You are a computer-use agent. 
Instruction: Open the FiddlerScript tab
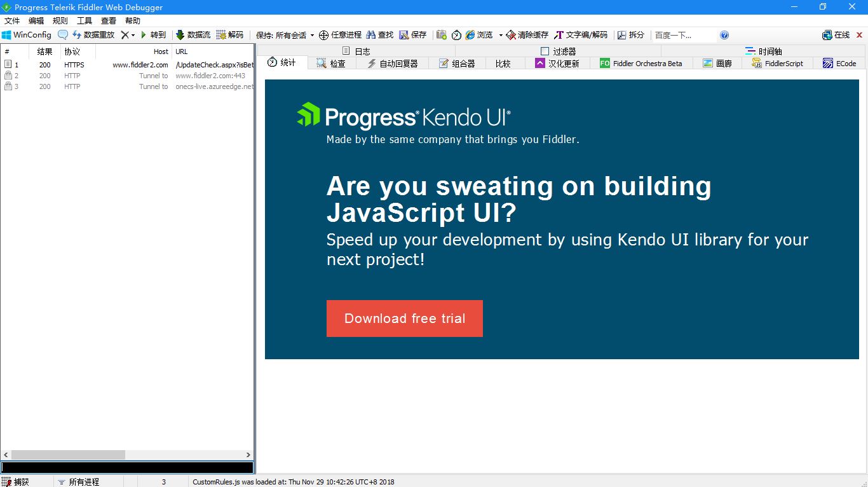[778, 63]
